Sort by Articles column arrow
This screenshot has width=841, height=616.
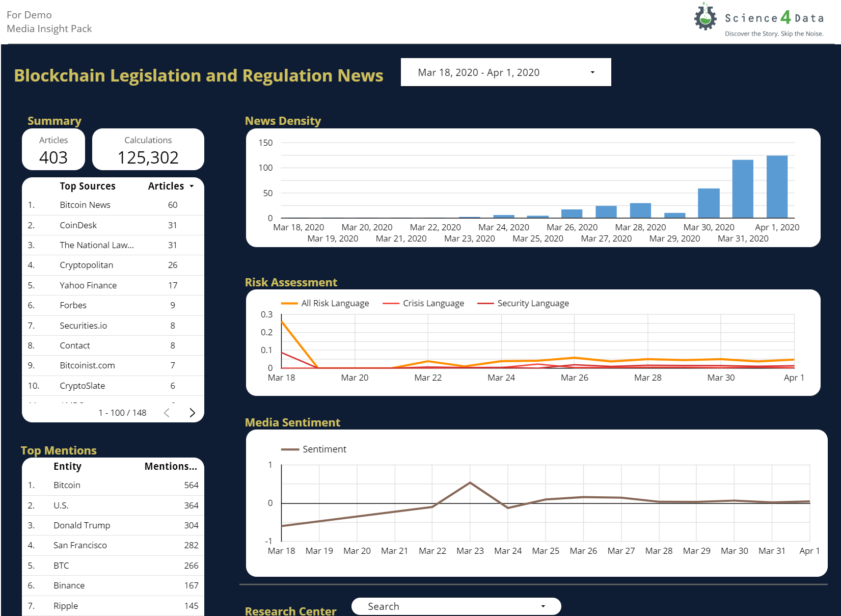point(192,186)
